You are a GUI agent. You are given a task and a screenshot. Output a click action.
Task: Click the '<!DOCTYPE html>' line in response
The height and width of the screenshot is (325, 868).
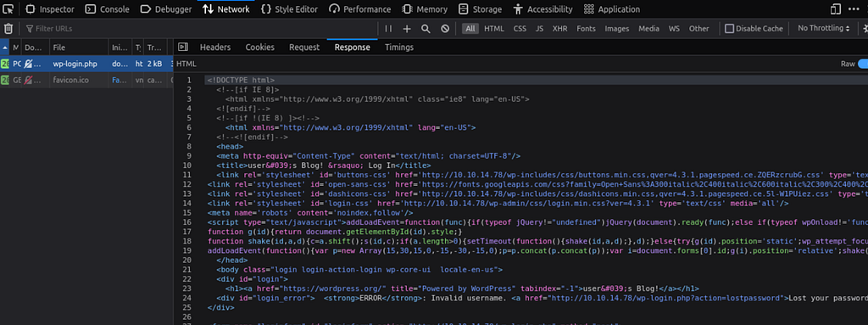point(241,81)
